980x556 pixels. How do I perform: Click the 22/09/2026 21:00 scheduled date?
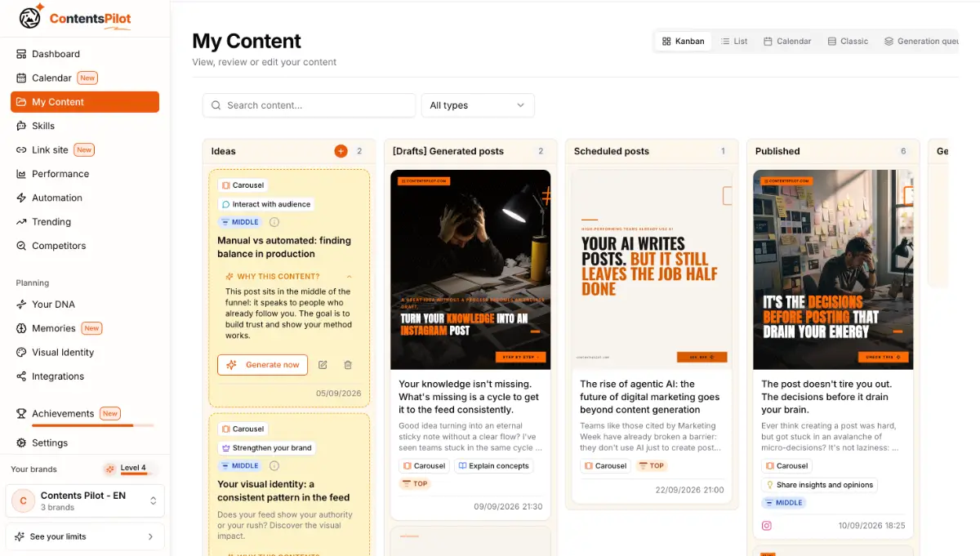pyautogui.click(x=690, y=490)
